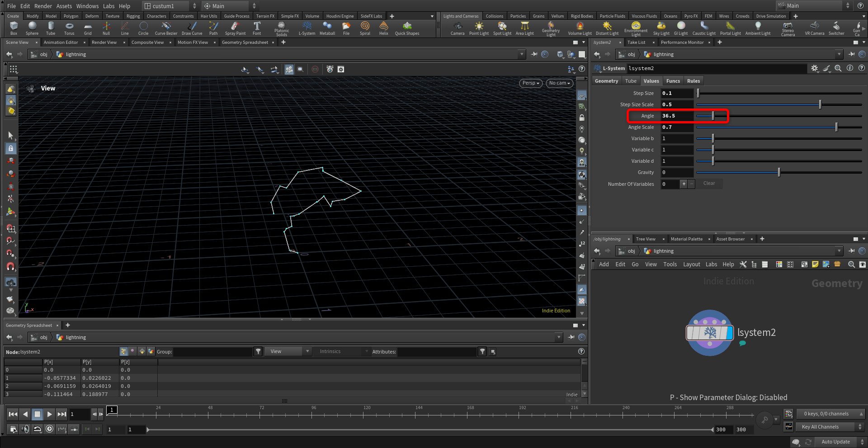Create an L-System from the shelf
This screenshot has width=868, height=448.
click(x=307, y=28)
